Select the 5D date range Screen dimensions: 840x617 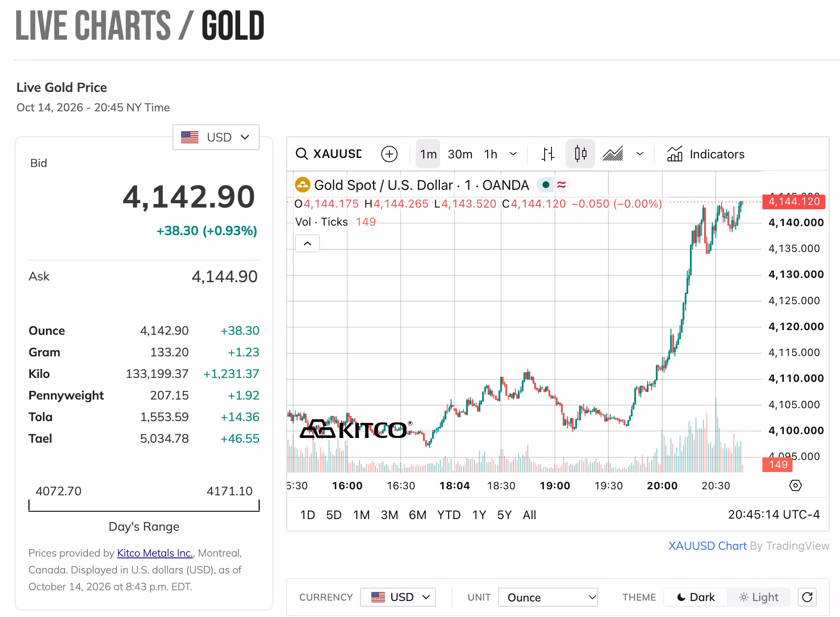pos(334,515)
